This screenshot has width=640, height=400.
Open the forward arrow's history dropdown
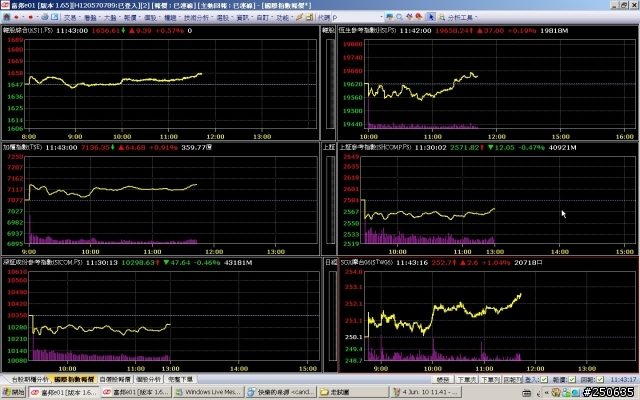tap(37, 17)
